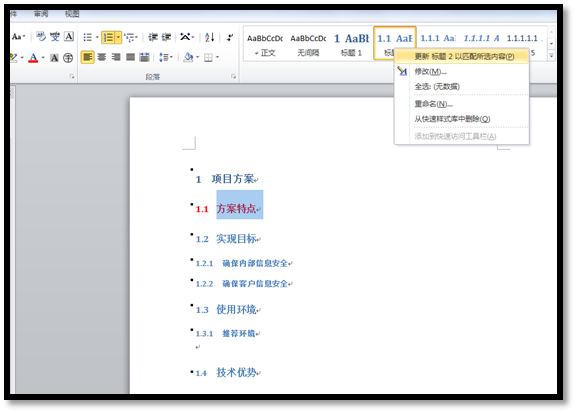Click the phonetic guide icon
576x413 pixels.
point(55,37)
